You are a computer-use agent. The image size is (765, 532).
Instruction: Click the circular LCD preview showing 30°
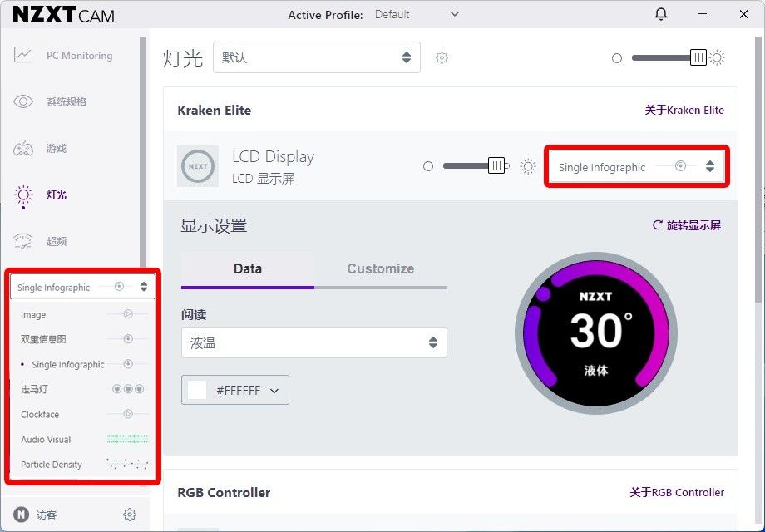595,333
